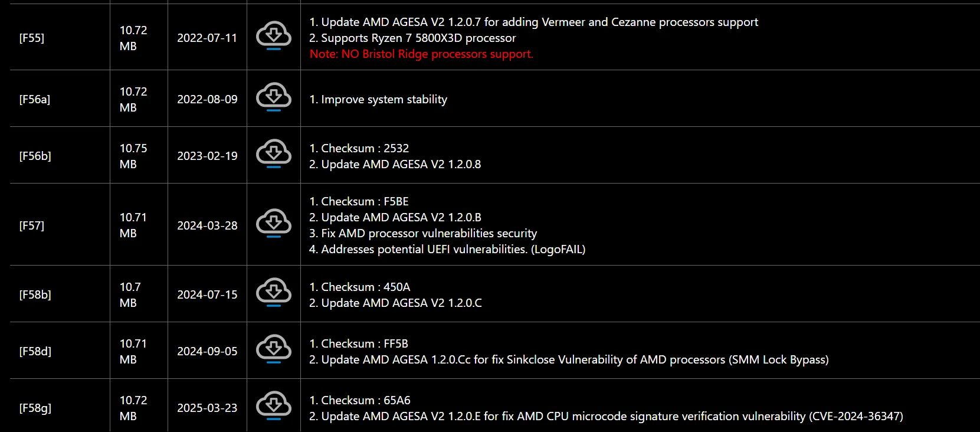Click the LogoFAIL vulnerabilities line
This screenshot has width=980, height=432.
click(447, 249)
